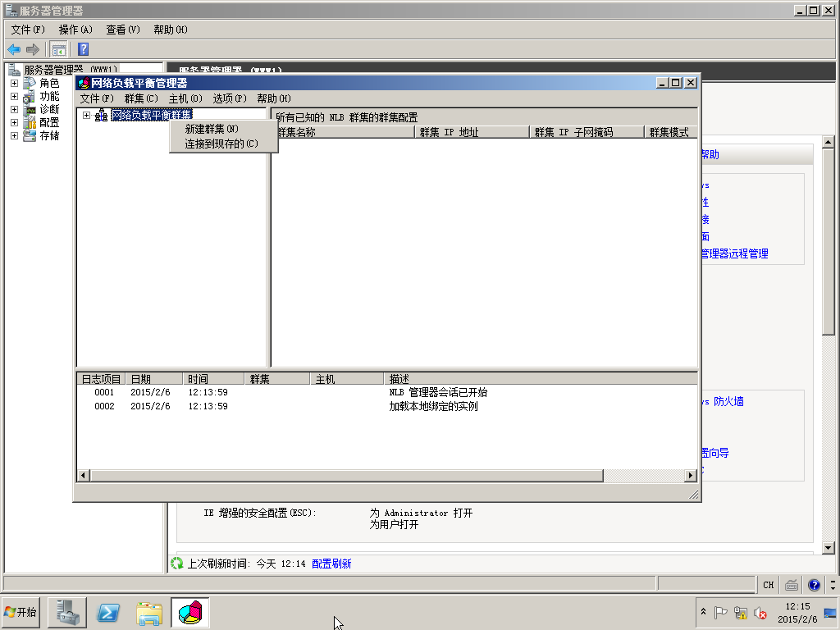
Task: Click the NLB Manager title bar app icon
Action: [x=84, y=83]
